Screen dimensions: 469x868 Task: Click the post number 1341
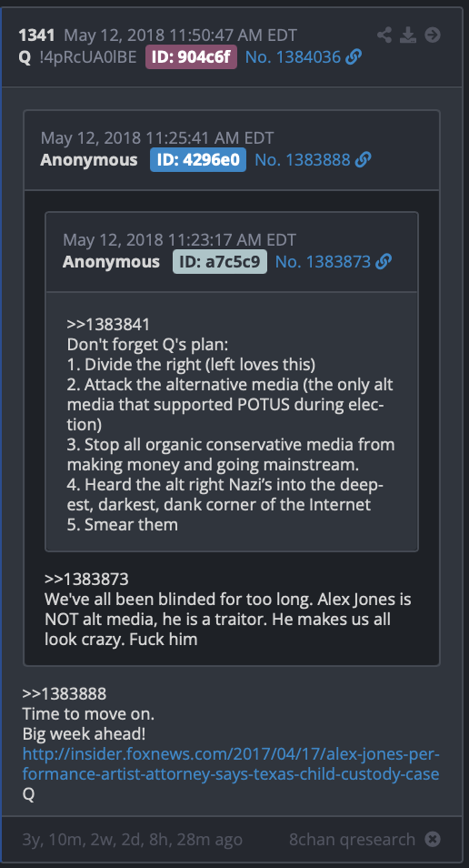(36, 35)
